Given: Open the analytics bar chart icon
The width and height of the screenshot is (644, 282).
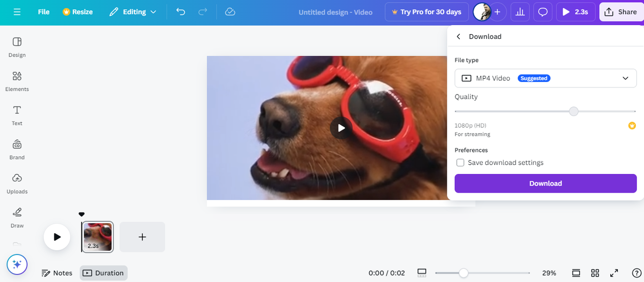Looking at the screenshot, I should click(520, 12).
